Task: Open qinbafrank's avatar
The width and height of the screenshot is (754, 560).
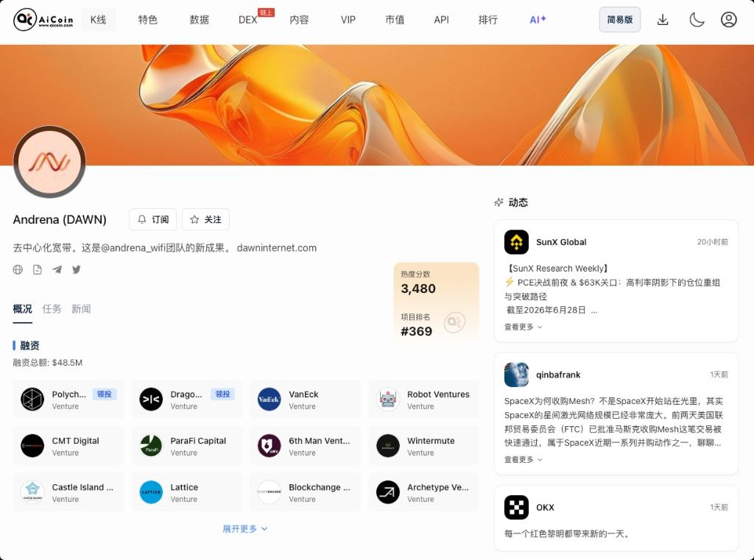Action: (516, 375)
